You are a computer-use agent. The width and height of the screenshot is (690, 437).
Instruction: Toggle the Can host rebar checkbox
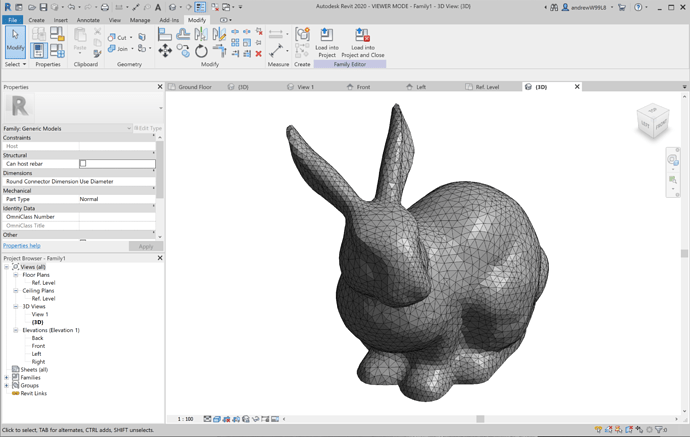pyautogui.click(x=83, y=163)
